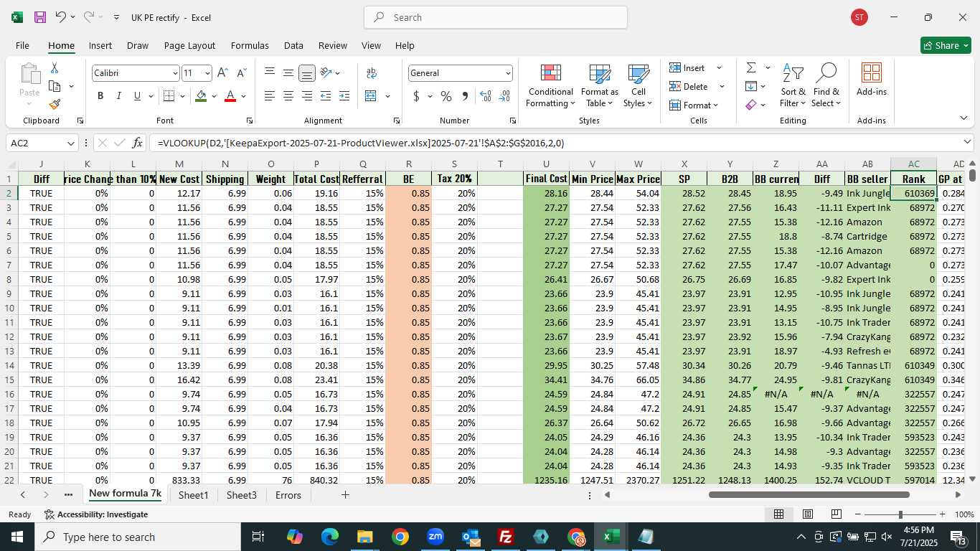The width and height of the screenshot is (980, 551).
Task: Insert Function using fx icon
Action: click(x=138, y=143)
